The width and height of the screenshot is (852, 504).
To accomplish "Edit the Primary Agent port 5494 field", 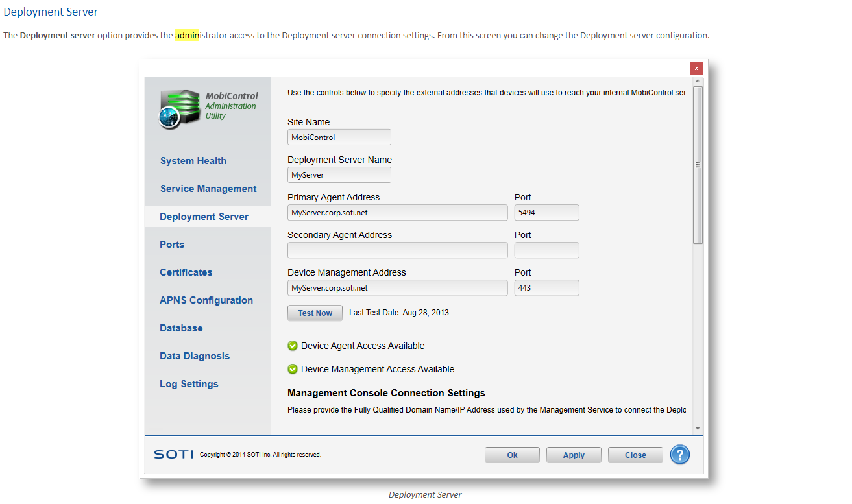I will tap(547, 212).
